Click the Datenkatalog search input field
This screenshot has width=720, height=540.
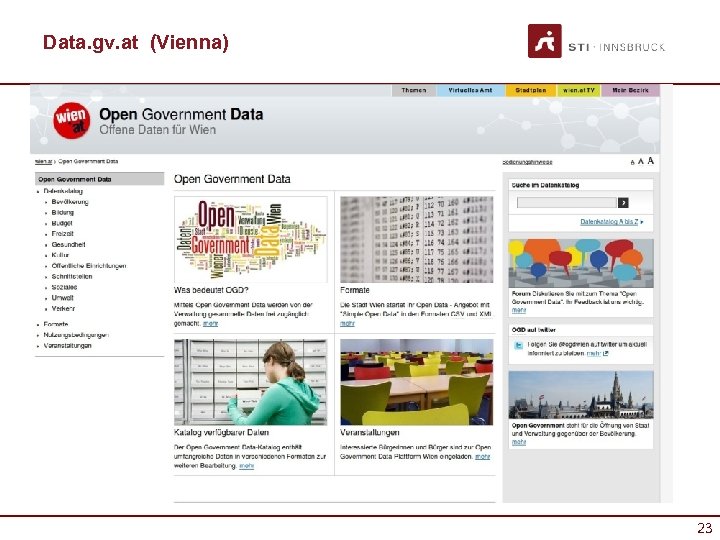(567, 202)
